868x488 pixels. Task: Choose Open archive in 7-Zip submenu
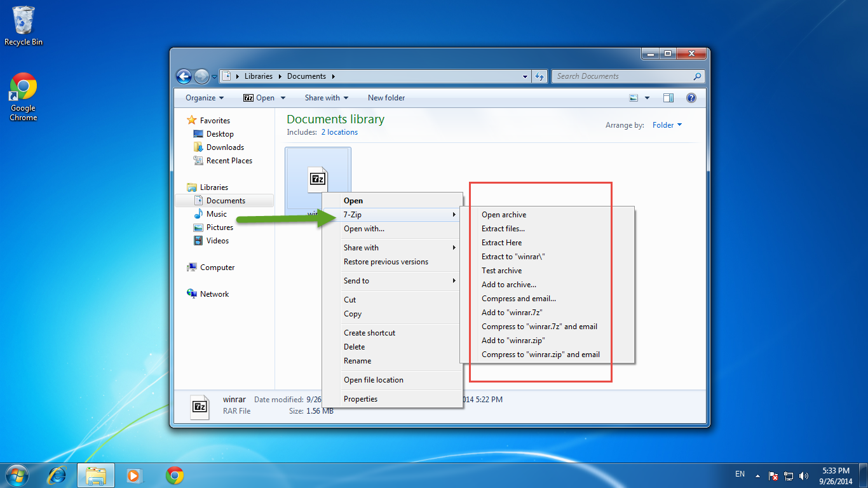547,215
